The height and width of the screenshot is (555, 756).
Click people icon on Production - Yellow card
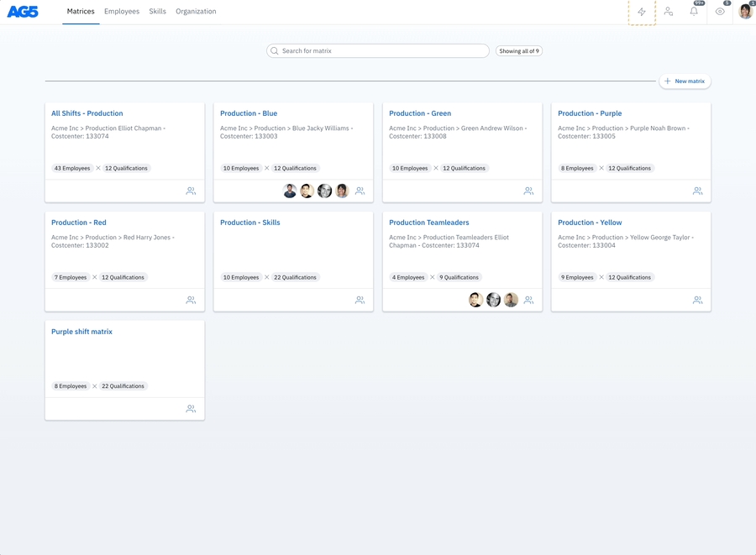click(x=697, y=301)
